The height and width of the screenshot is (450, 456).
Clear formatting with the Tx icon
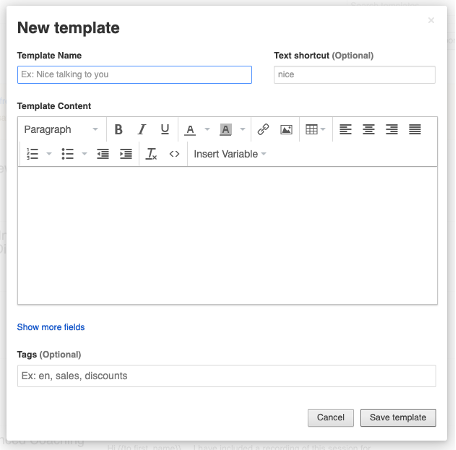pos(151,154)
